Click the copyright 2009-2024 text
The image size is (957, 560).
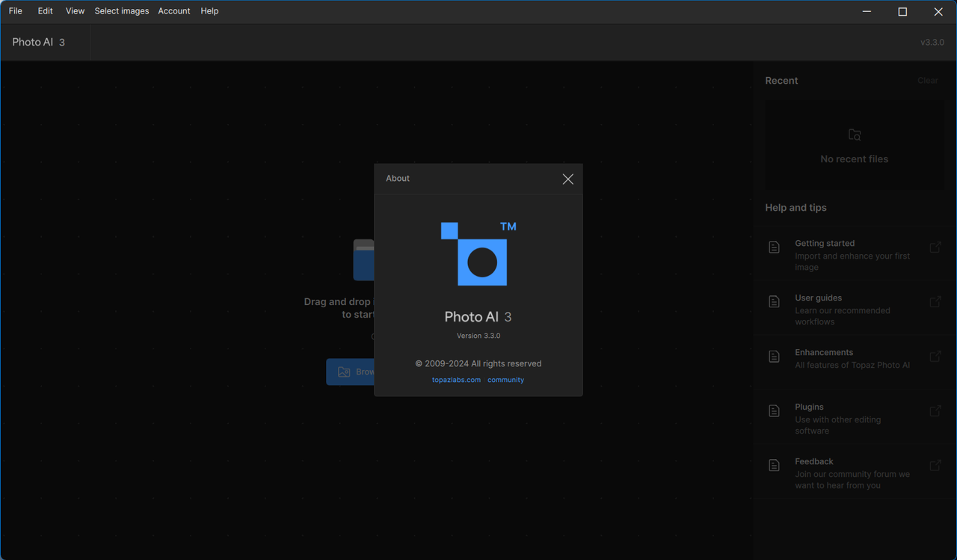[x=478, y=363]
